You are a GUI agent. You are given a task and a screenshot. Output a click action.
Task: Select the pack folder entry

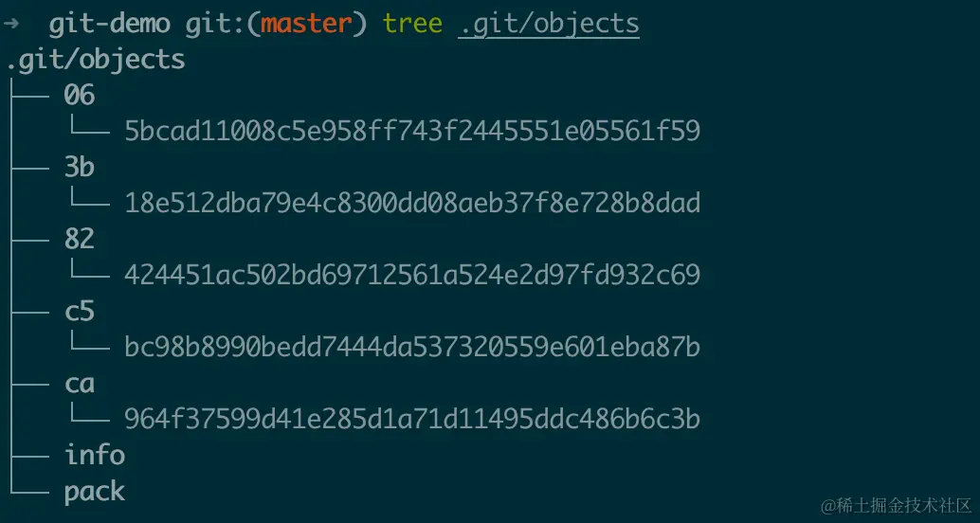(x=95, y=492)
